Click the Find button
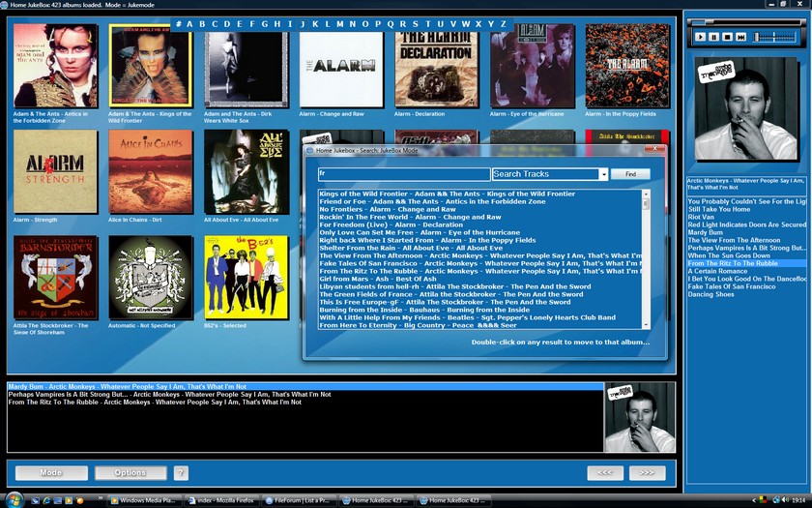Image resolution: width=812 pixels, height=508 pixels. pyautogui.click(x=630, y=174)
